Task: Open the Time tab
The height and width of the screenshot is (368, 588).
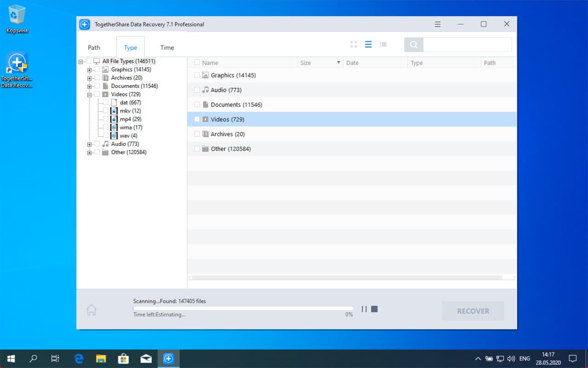Action: click(167, 47)
